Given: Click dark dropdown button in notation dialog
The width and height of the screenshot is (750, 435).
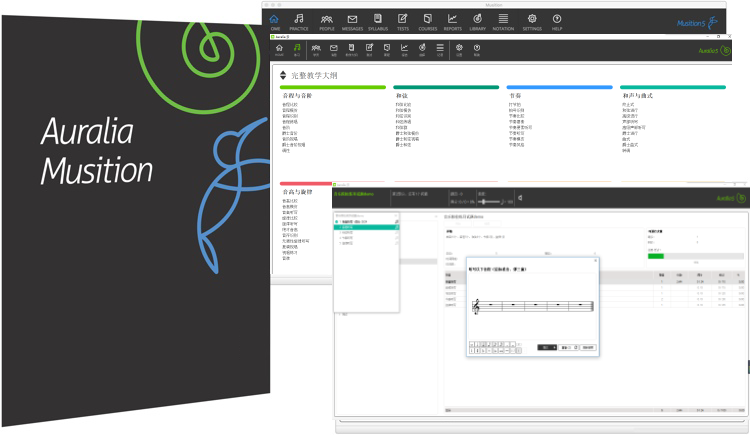Looking at the screenshot, I should [547, 347].
